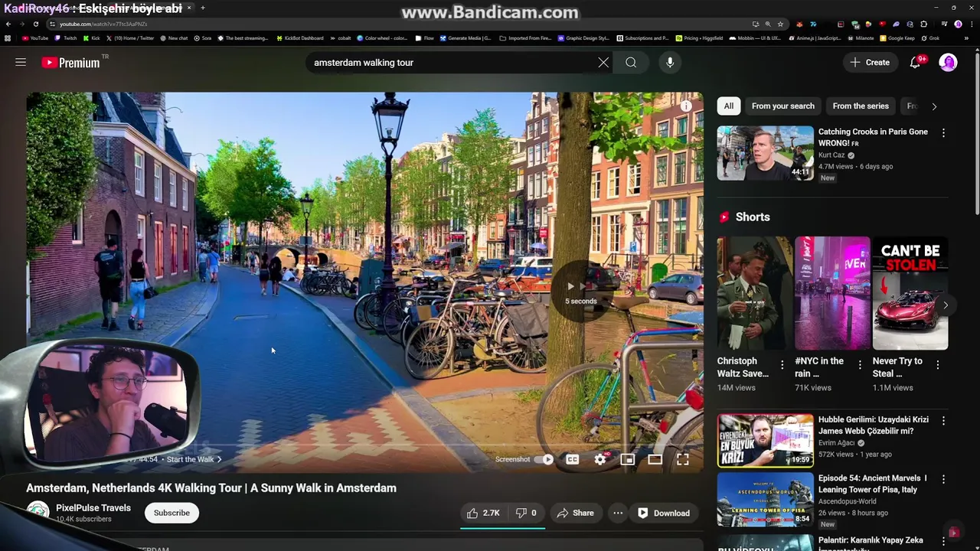980x551 pixels.
Task: Open options for Catching Crooks video
Action: (x=943, y=133)
